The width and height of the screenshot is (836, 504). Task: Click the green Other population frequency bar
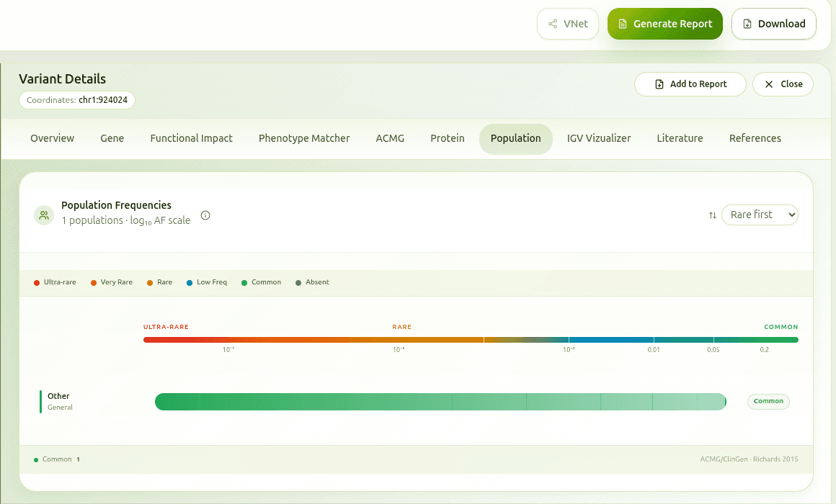pyautogui.click(x=440, y=402)
